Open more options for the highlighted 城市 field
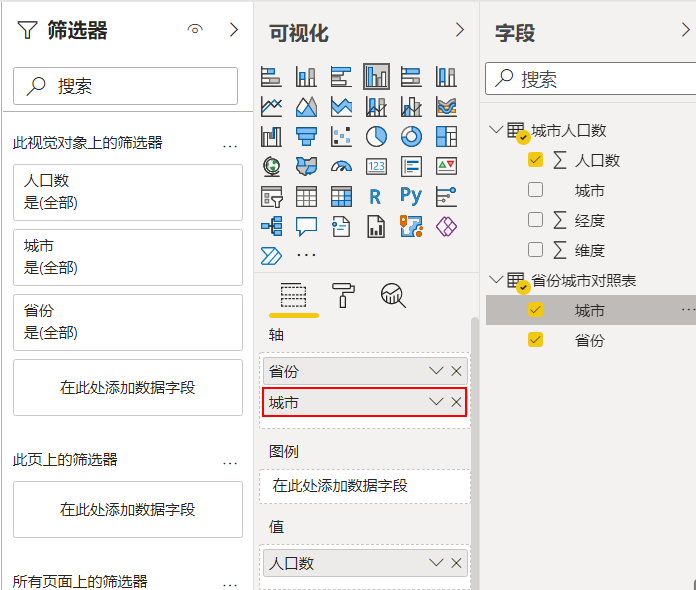This screenshot has height=590, width=696. [x=688, y=310]
